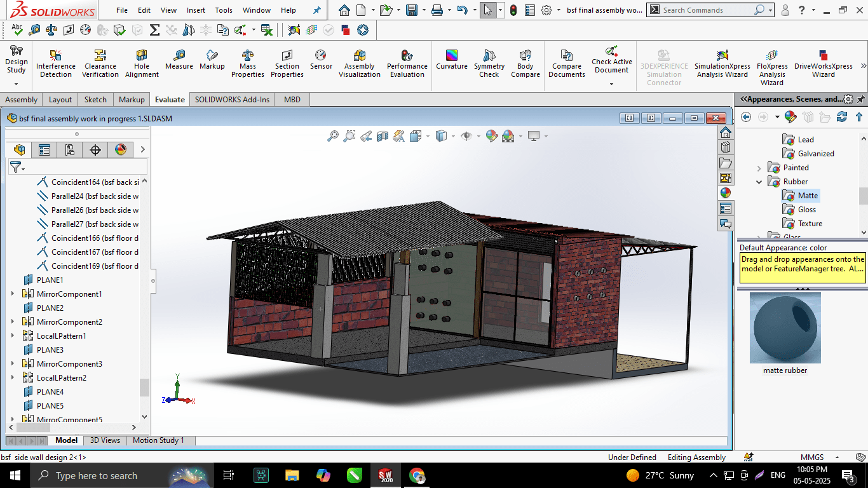The height and width of the screenshot is (488, 868).
Task: Open Clearance Verification tool
Action: coord(100,64)
